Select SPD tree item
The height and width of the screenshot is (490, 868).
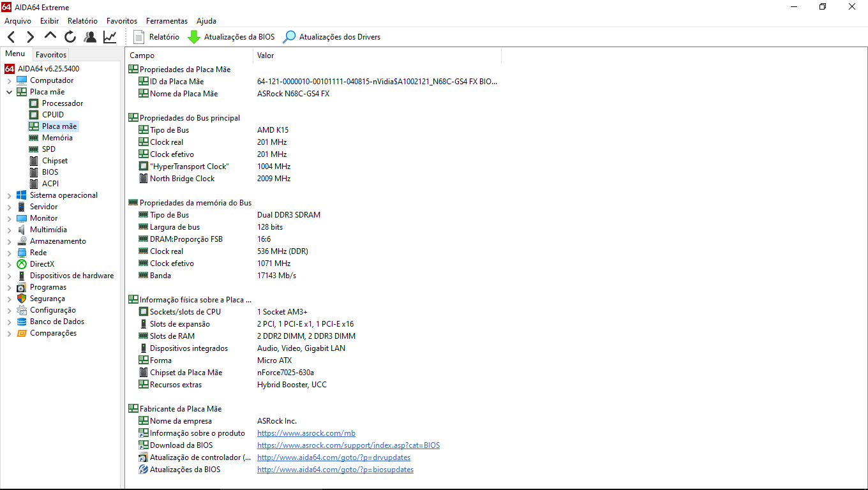49,149
